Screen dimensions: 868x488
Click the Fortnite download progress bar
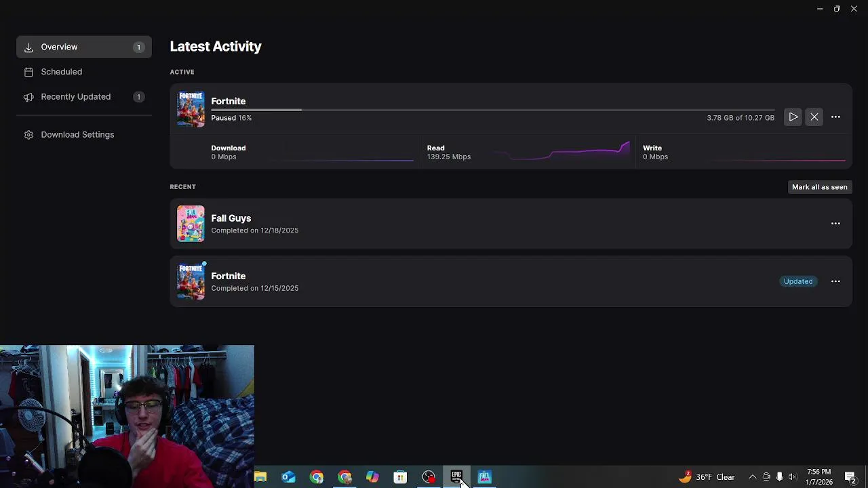coord(492,110)
